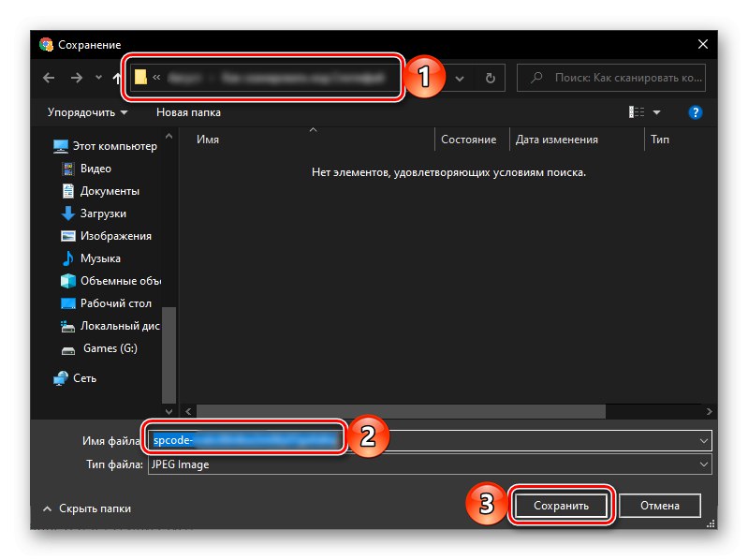Click the Документы page icon
Screen dimensions: 748x560
pyautogui.click(x=68, y=191)
